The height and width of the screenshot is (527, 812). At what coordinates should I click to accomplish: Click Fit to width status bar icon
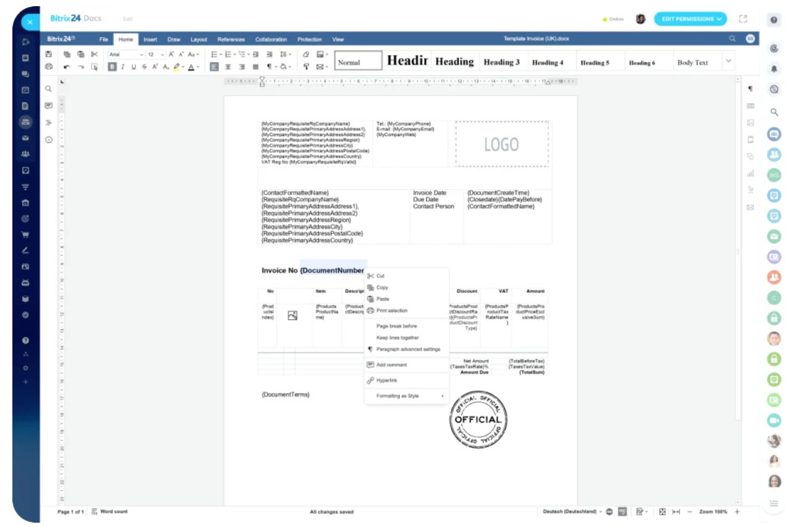coord(676,512)
